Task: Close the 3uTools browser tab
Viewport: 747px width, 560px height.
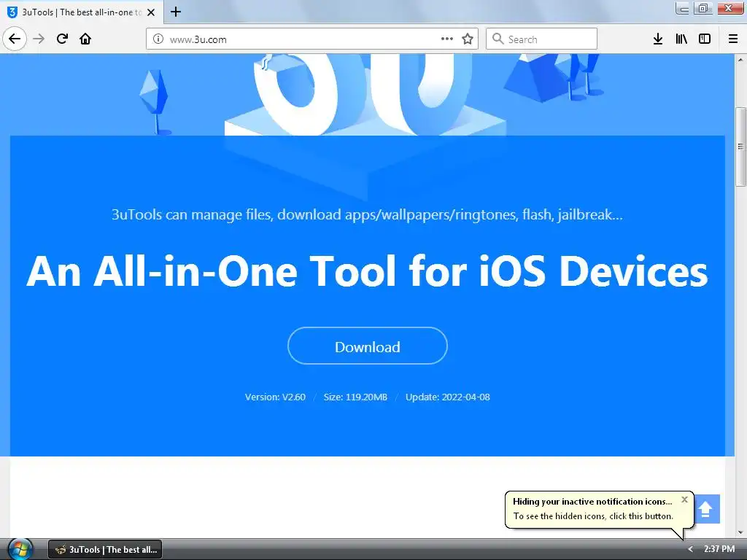Action: (x=151, y=12)
